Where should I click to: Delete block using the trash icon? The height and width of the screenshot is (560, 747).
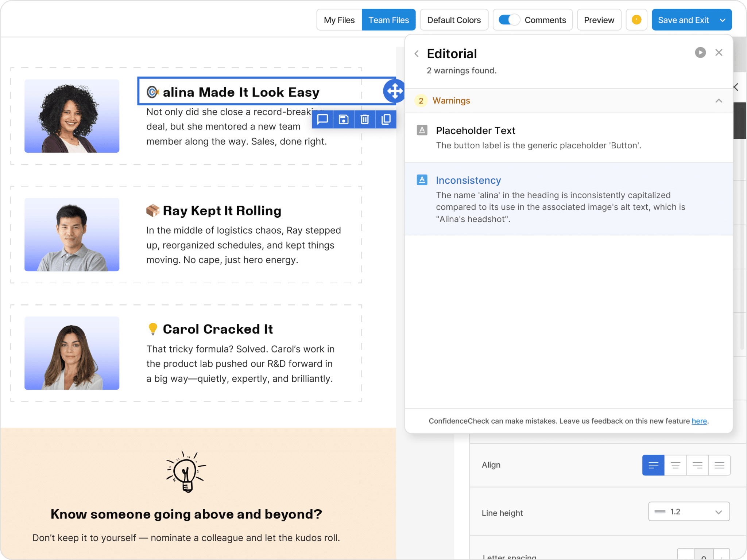tap(365, 120)
